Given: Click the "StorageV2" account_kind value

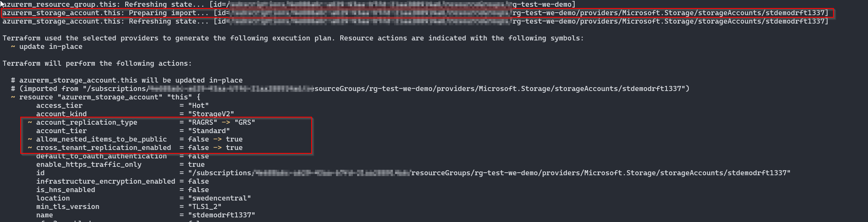Looking at the screenshot, I should (x=211, y=114).
